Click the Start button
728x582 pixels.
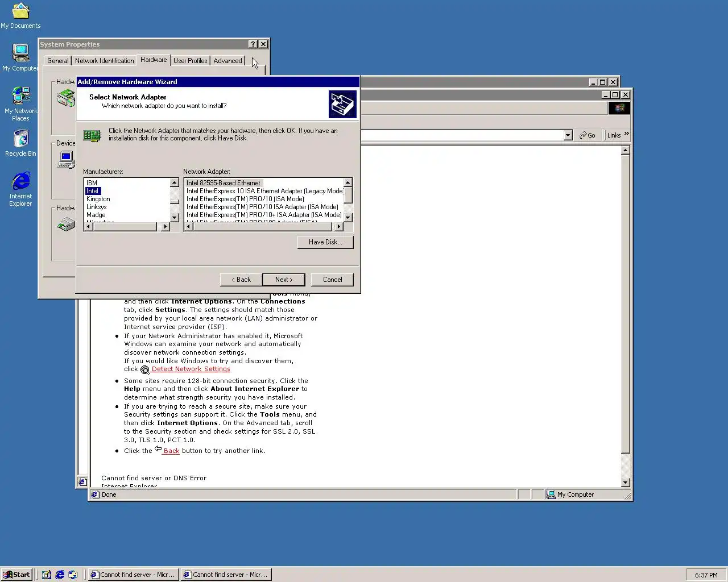tap(16, 575)
